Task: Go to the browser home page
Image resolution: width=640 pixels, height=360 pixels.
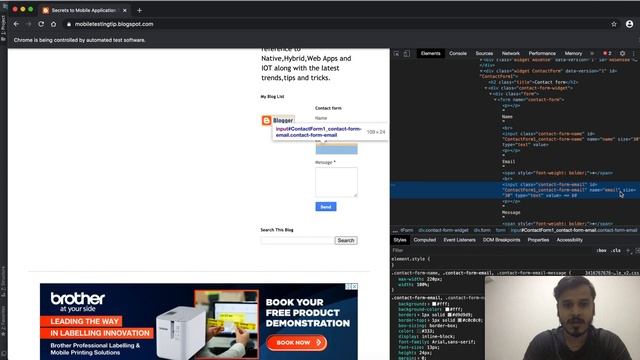Action: (x=53, y=24)
